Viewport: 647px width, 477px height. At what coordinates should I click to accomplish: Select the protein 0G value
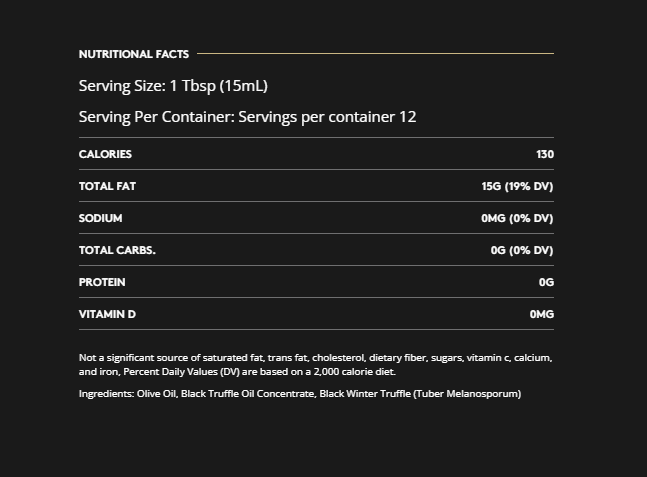pos(546,282)
